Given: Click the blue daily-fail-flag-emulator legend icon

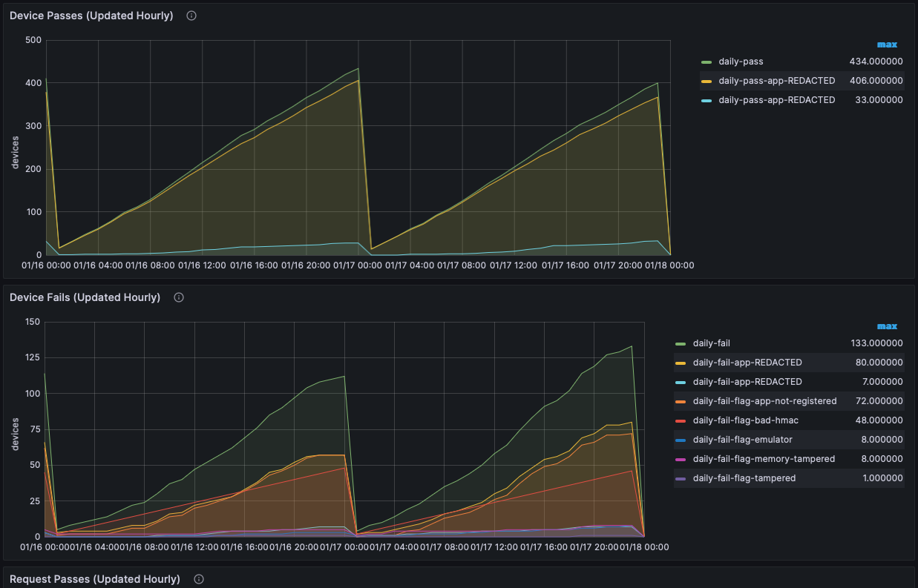Looking at the screenshot, I should [681, 439].
